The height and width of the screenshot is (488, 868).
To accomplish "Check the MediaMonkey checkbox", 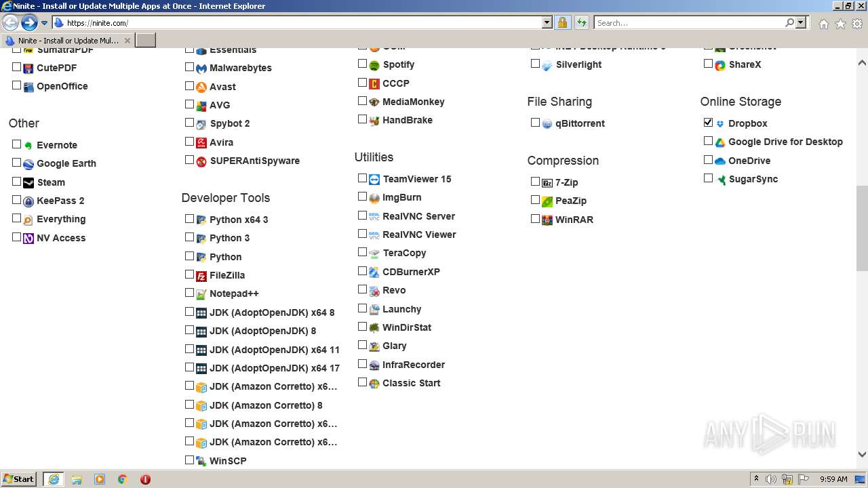I will coord(362,101).
